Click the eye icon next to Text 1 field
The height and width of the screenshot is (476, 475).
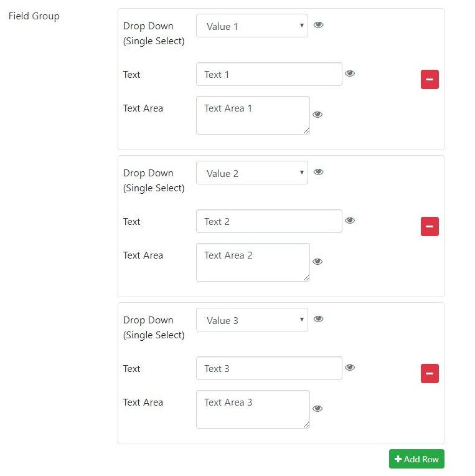350,74
